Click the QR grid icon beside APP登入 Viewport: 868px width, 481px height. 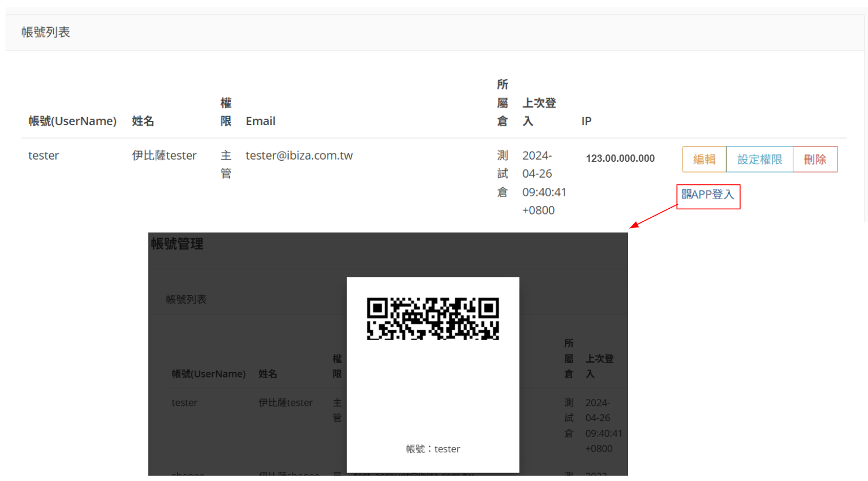[x=686, y=194]
